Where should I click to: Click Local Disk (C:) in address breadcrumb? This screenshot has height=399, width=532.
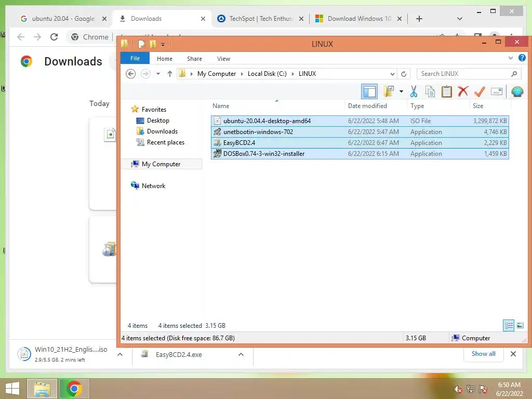[267, 74]
